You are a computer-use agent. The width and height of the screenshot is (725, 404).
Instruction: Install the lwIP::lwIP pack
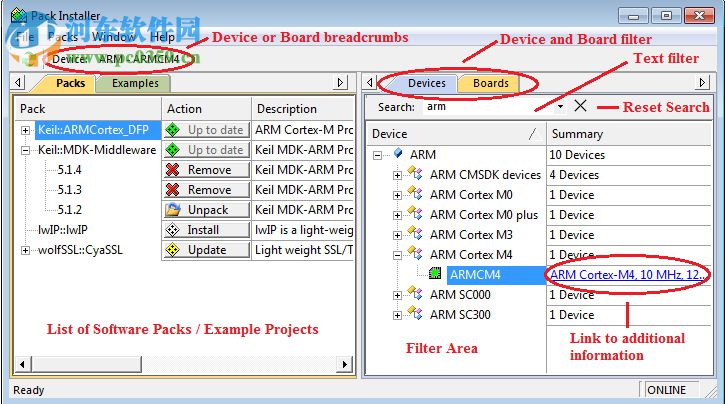206,230
